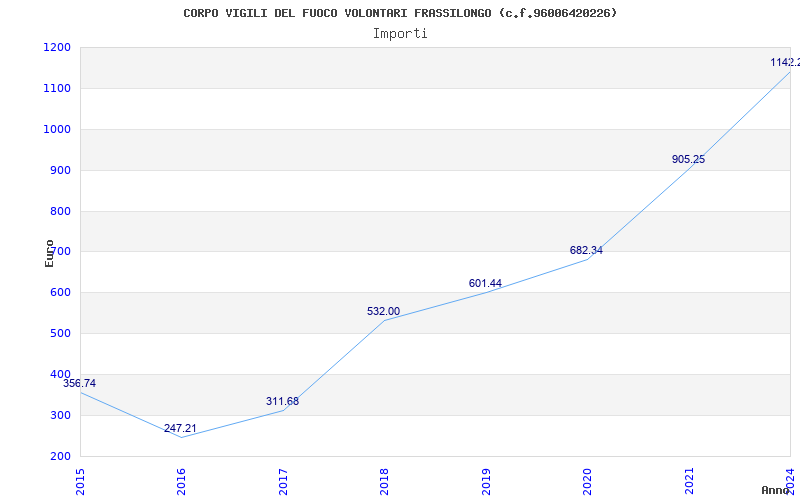Click the 800 y-axis tick label
This screenshot has height=500, width=800.
pos(60,211)
